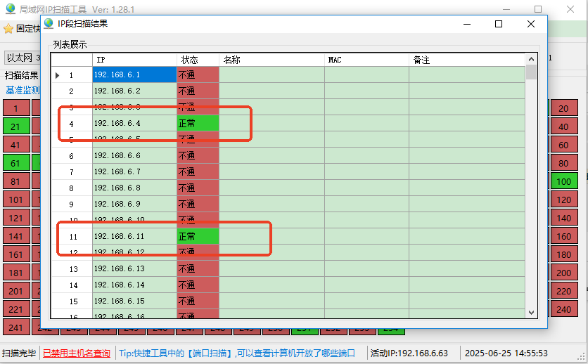Click the globe icon in the IP段扫描结果 title bar
This screenshot has width=588, height=364.
pos(49,23)
